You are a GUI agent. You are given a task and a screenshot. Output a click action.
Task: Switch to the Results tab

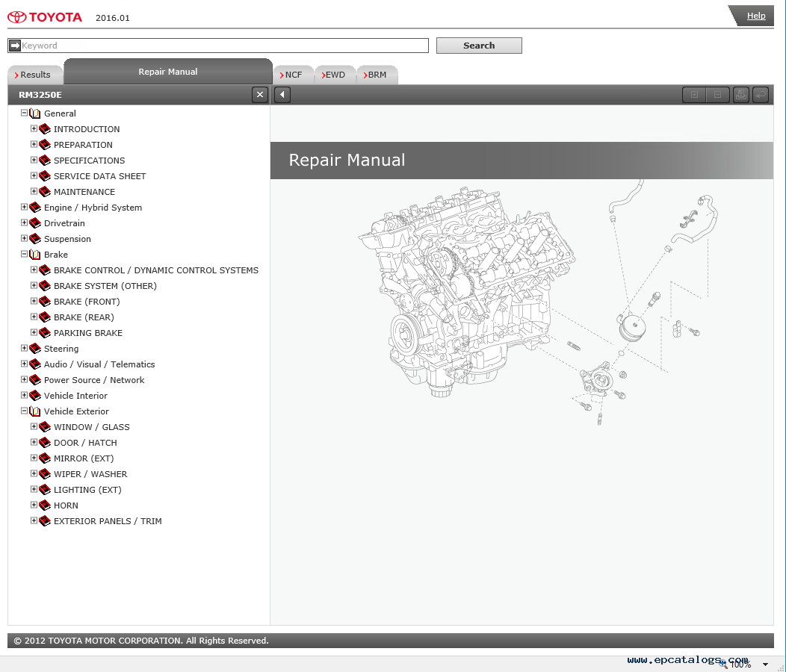(35, 75)
